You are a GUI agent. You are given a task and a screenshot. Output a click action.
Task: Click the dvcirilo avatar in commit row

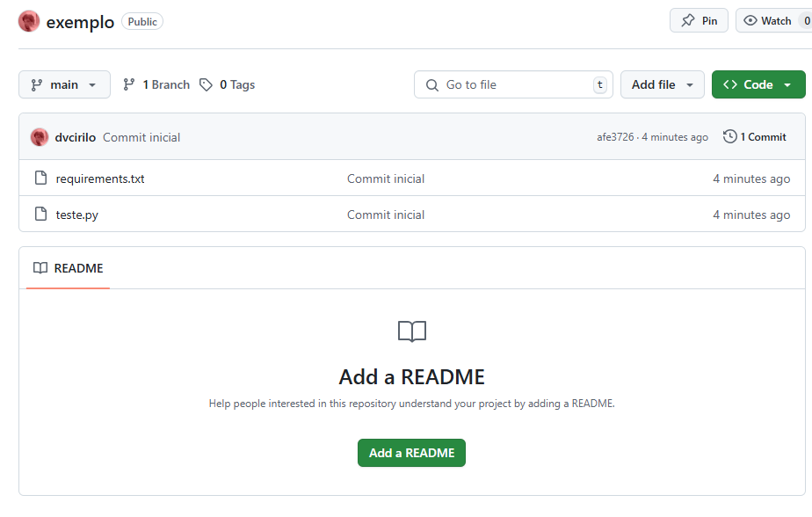40,137
